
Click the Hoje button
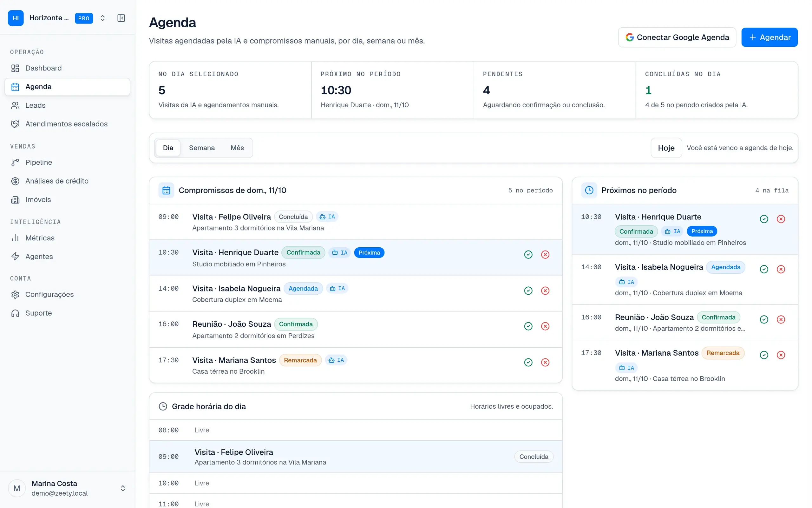666,148
